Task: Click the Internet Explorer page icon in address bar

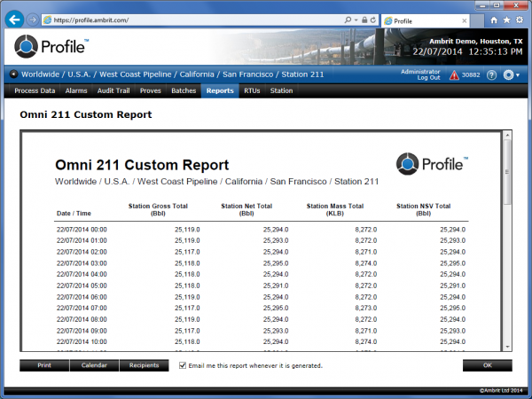Action: coord(48,20)
